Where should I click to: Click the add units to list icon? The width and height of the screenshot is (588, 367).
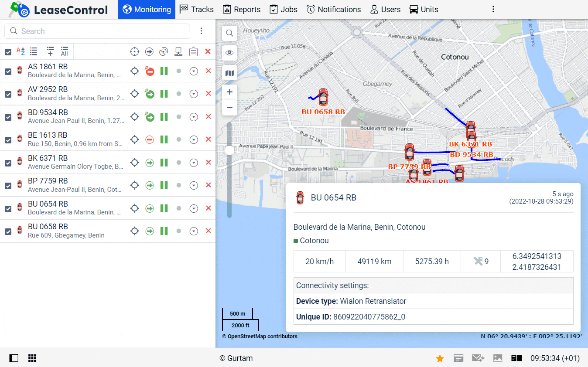[x=51, y=51]
